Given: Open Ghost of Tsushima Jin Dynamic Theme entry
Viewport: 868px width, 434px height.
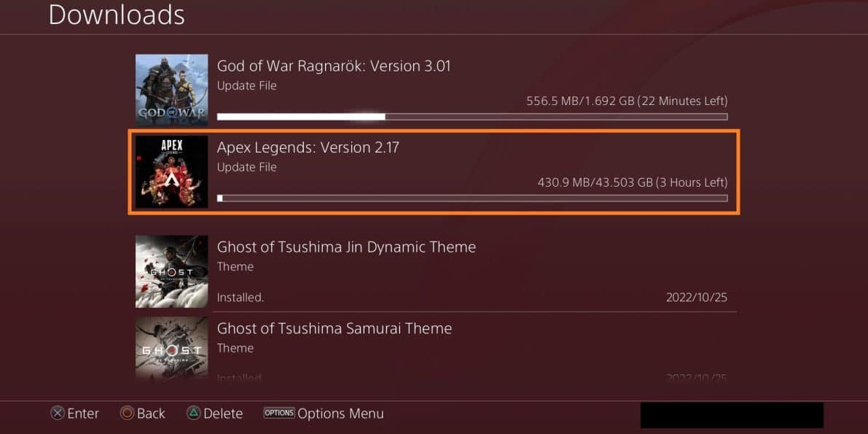Looking at the screenshot, I should pos(436,271).
